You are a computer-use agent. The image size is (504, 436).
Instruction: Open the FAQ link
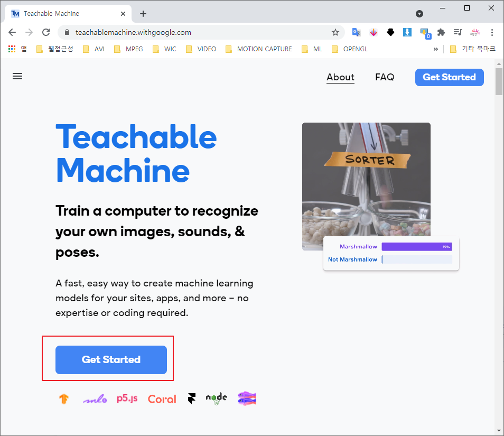[x=385, y=77]
